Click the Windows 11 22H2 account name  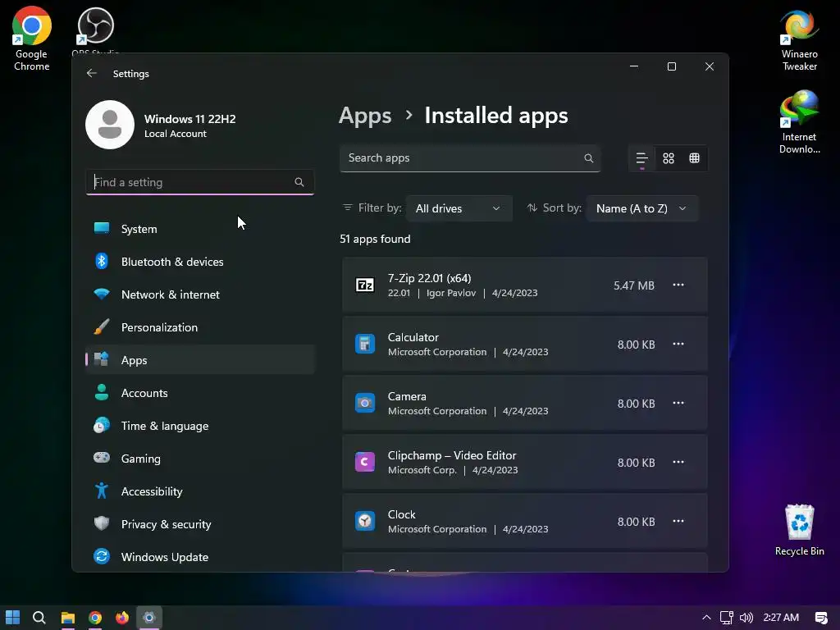click(189, 119)
